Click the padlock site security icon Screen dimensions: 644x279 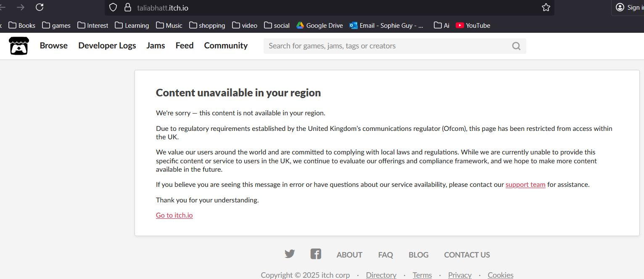[x=128, y=7]
